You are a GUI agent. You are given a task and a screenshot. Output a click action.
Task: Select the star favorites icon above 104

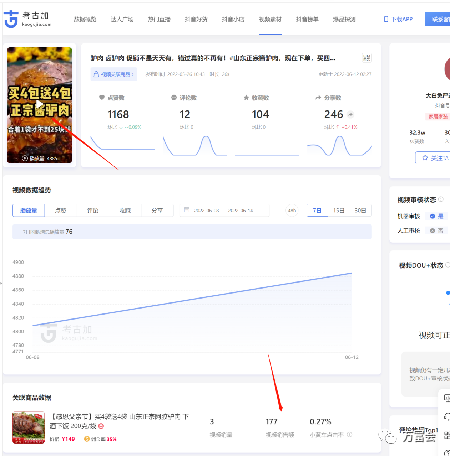point(246,97)
